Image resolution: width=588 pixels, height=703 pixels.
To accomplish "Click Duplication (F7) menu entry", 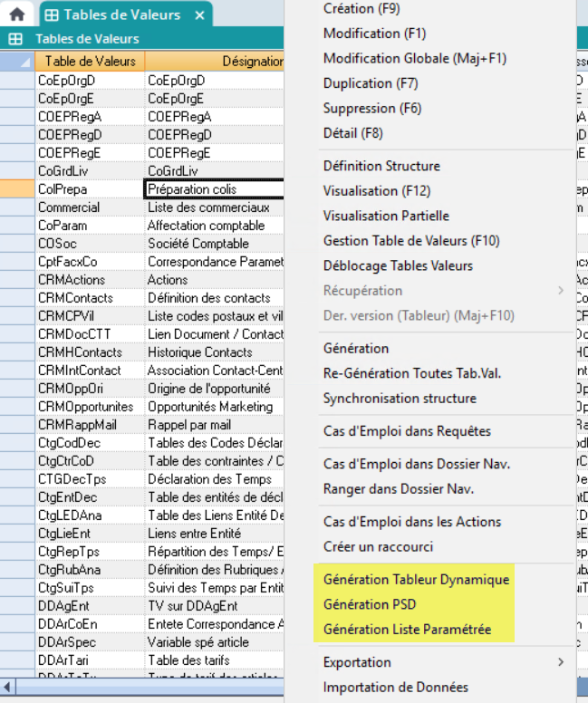I will coord(371,83).
